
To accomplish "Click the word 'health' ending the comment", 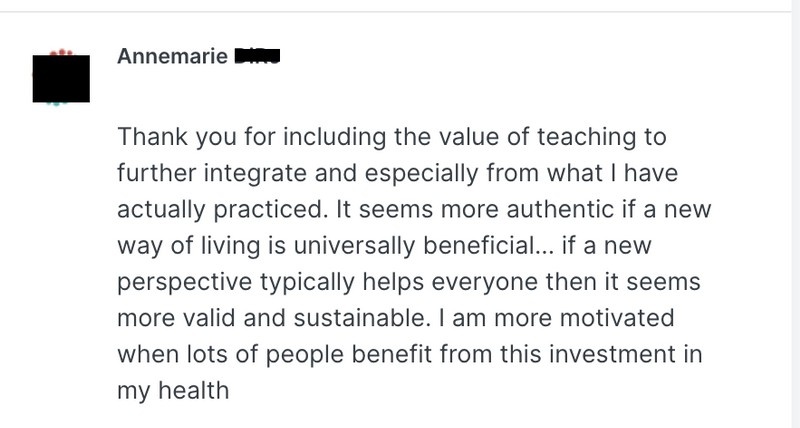I will [193, 390].
